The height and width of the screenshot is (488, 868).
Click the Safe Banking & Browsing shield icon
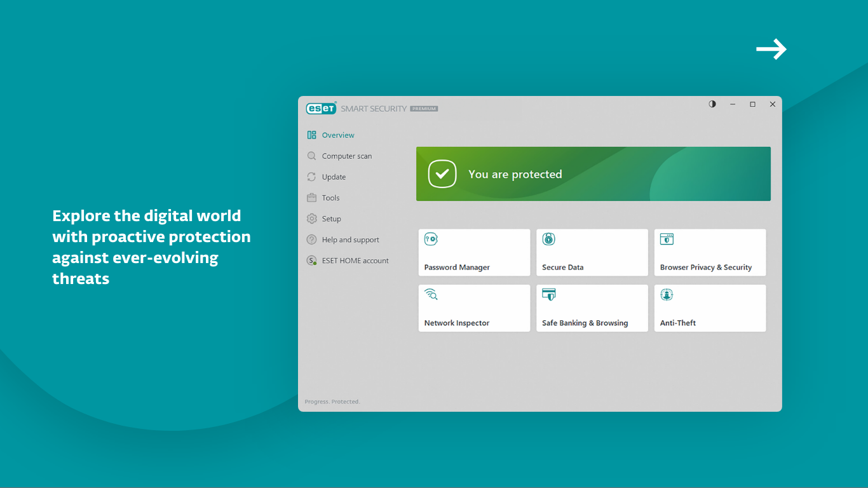(549, 294)
